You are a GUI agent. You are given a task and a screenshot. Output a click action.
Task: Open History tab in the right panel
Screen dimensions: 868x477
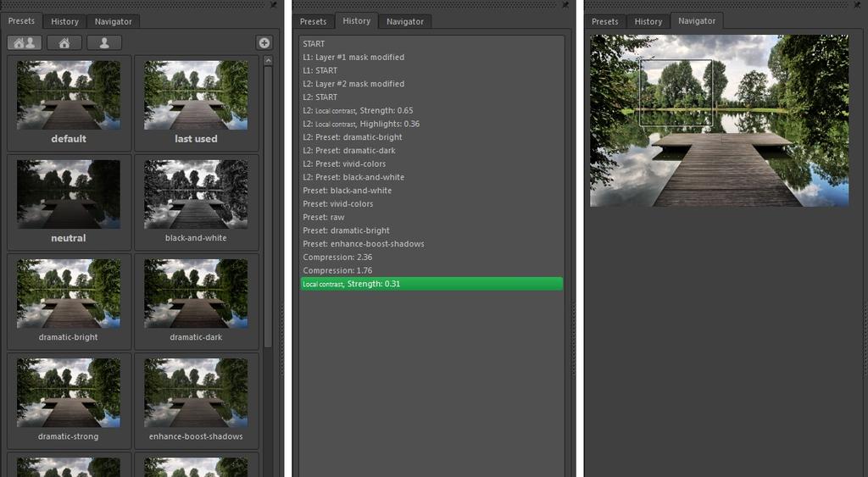pyautogui.click(x=648, y=21)
